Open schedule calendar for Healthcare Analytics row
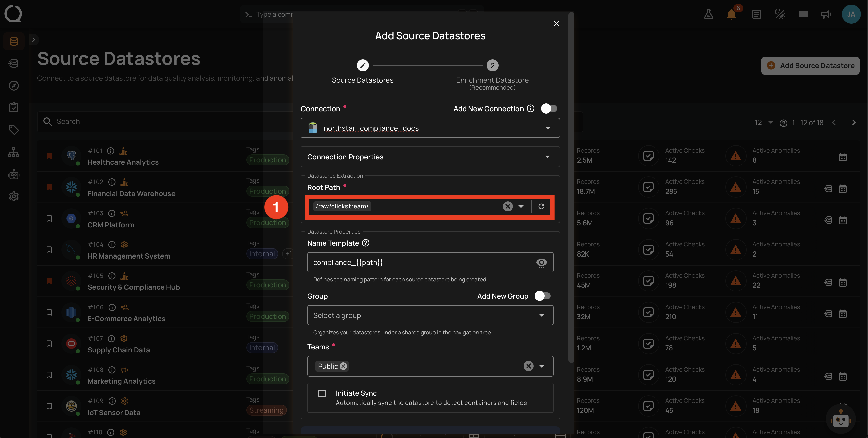868x438 pixels. pos(843,157)
